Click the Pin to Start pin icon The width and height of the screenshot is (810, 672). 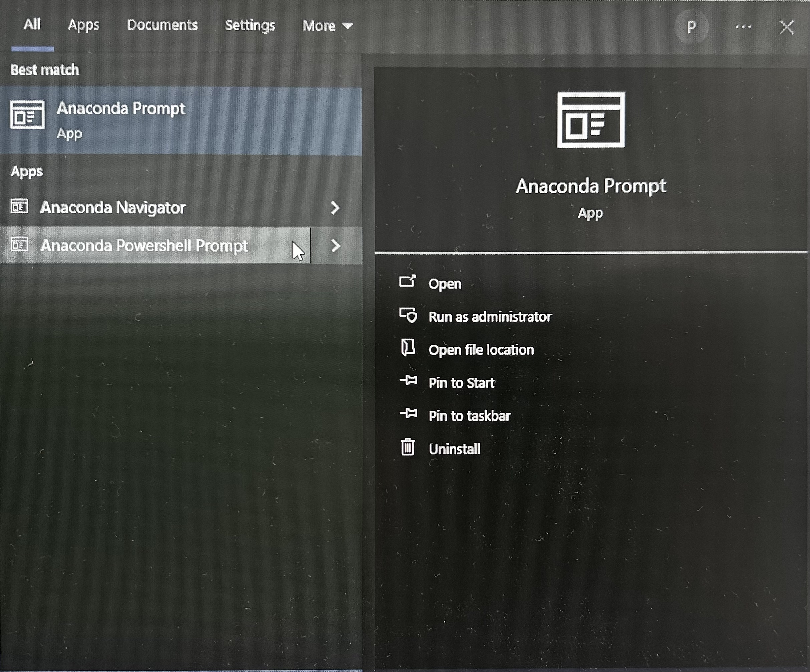(408, 381)
